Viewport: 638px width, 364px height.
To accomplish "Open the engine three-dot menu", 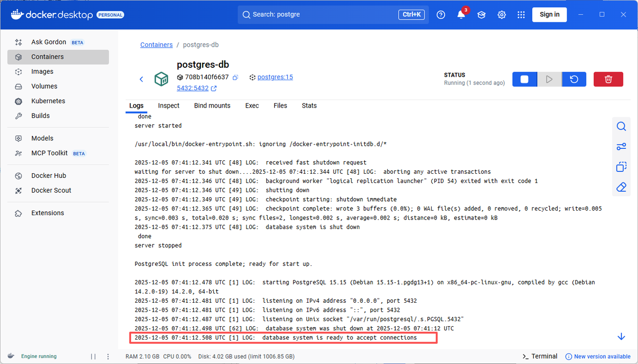I will tap(108, 357).
